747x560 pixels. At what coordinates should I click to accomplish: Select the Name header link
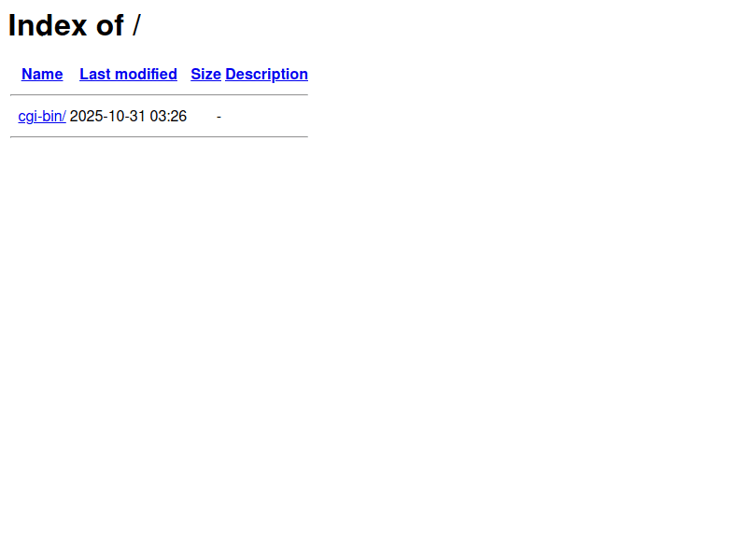point(42,75)
